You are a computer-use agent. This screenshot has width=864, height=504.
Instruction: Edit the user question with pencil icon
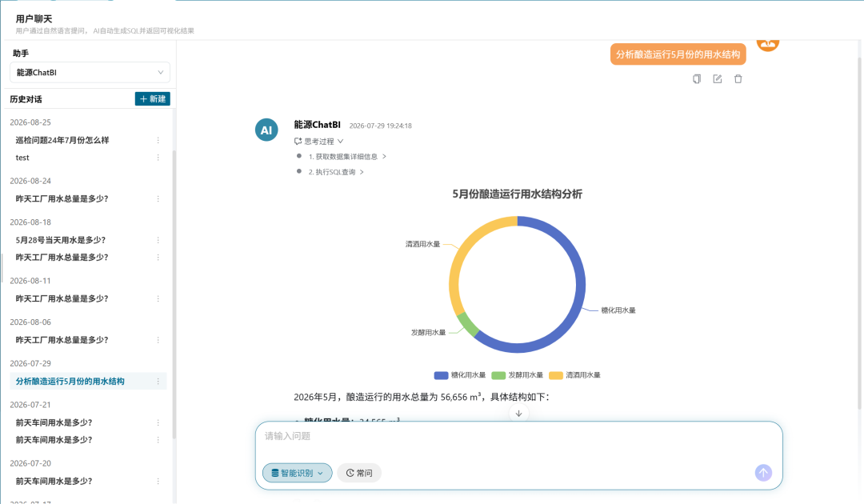click(x=718, y=78)
